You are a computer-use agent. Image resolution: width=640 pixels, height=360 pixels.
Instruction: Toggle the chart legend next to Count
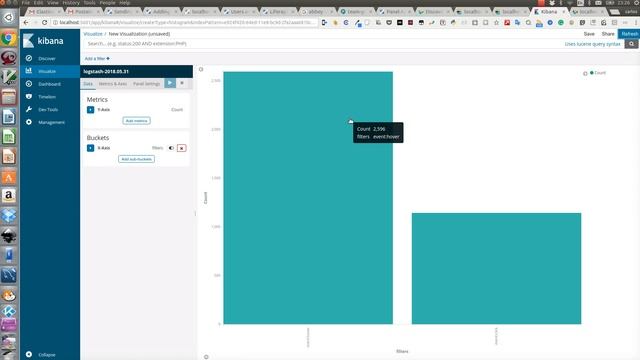(x=585, y=73)
